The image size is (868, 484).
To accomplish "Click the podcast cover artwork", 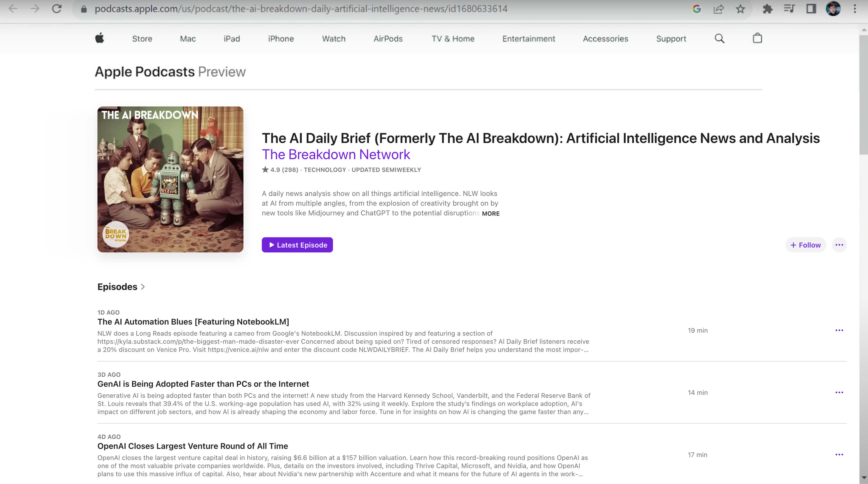I will pyautogui.click(x=170, y=179).
